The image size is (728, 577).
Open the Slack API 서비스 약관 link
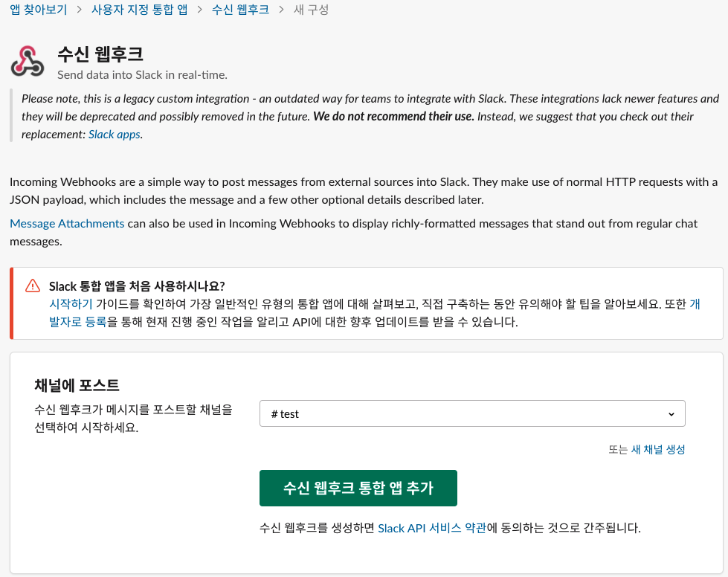coord(432,528)
